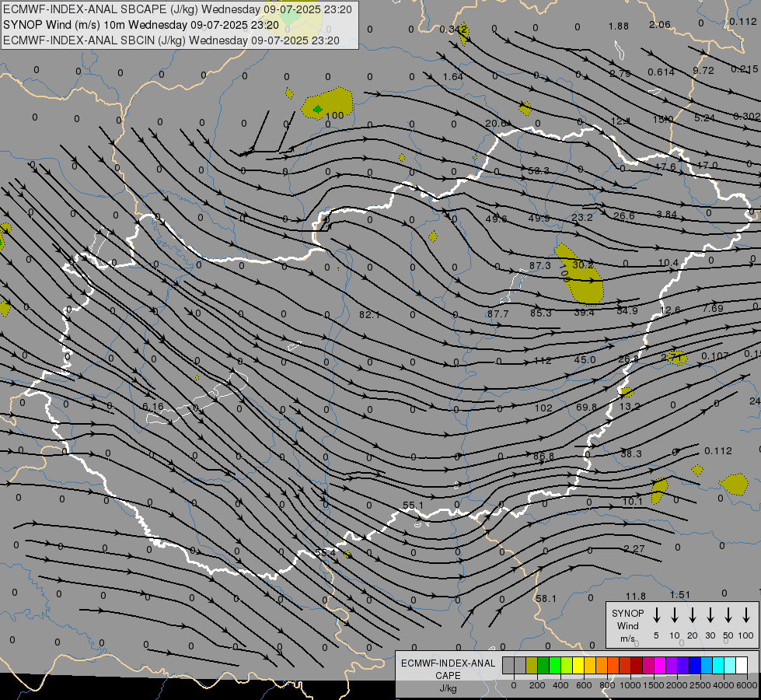Click the CAPE value 17.6 on map

pyautogui.click(x=665, y=166)
